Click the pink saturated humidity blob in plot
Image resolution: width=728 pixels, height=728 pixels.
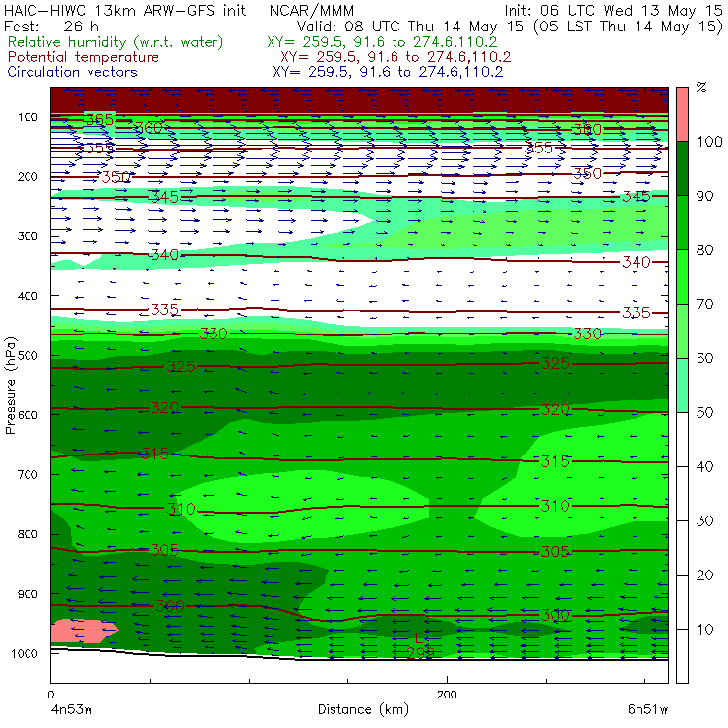(x=84, y=631)
